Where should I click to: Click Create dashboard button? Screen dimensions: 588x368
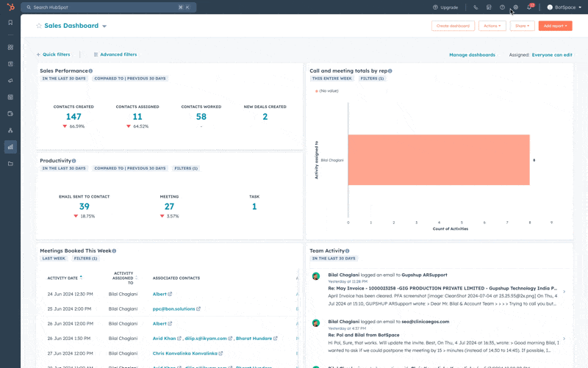pos(453,26)
